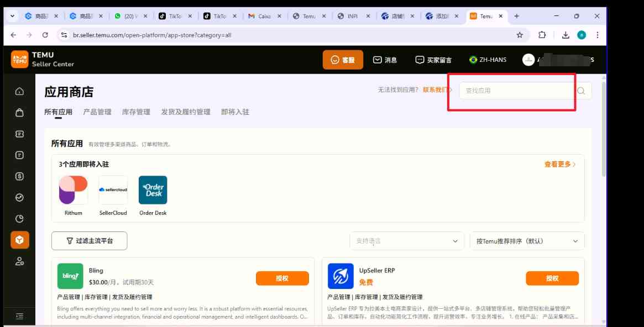
Task: Open the browser tab search chevron
Action: tap(12, 16)
